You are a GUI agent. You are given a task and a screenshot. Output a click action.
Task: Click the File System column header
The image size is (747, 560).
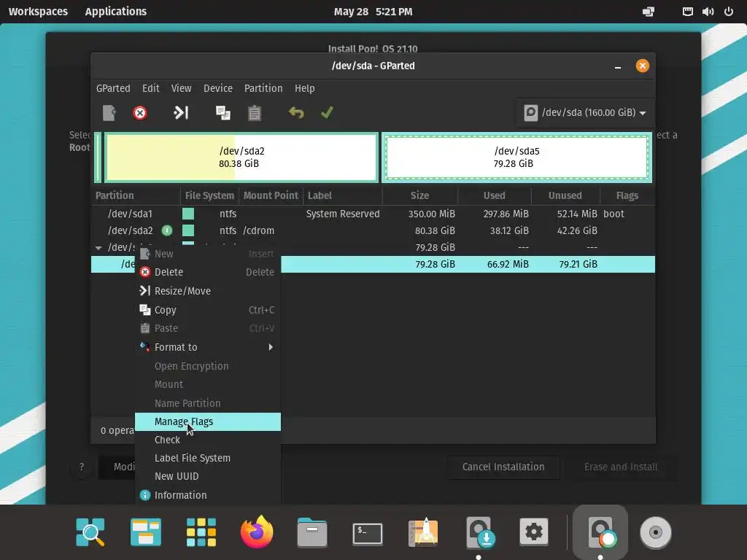pyautogui.click(x=209, y=195)
